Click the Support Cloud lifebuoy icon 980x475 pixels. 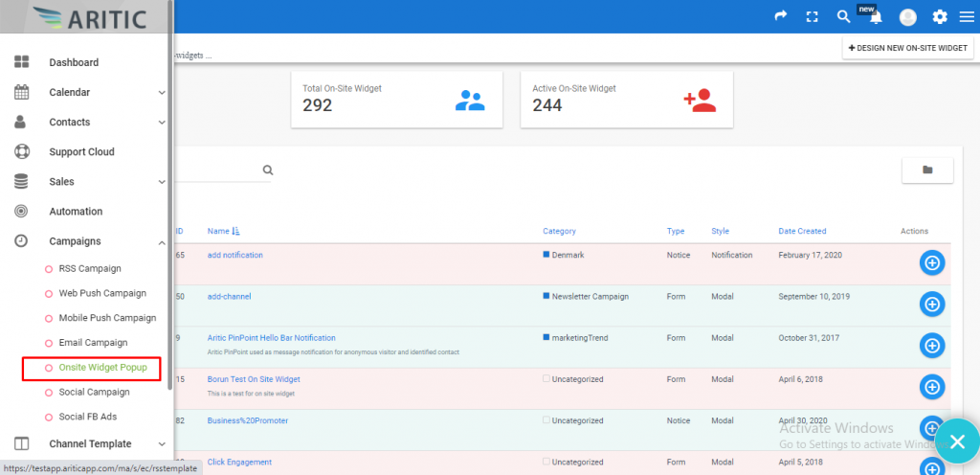pyautogui.click(x=21, y=152)
